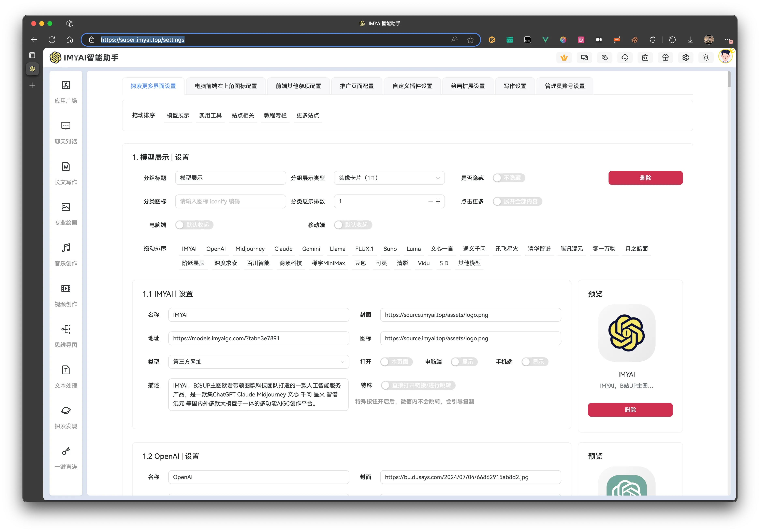Delete IMYAI item via preview 删除 button
The image size is (760, 532).
coord(630,410)
